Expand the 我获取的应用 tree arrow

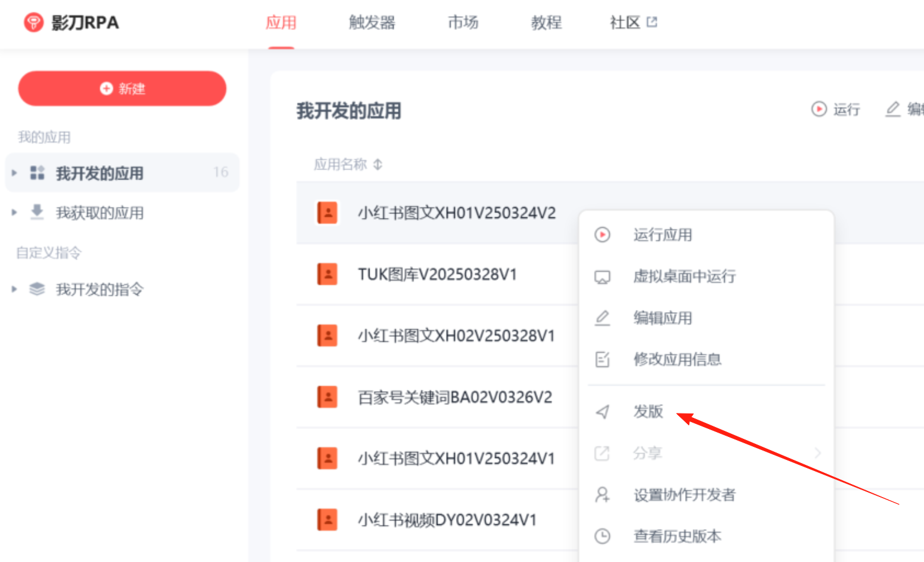pos(14,213)
